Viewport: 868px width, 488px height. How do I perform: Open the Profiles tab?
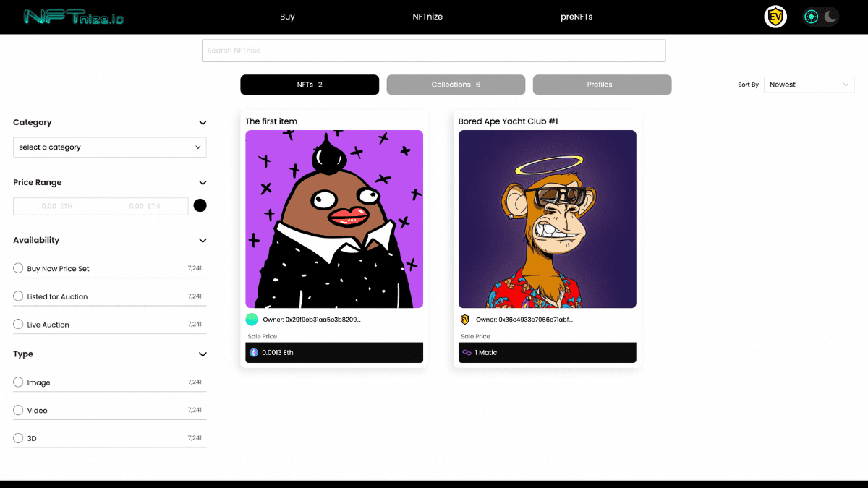point(602,85)
